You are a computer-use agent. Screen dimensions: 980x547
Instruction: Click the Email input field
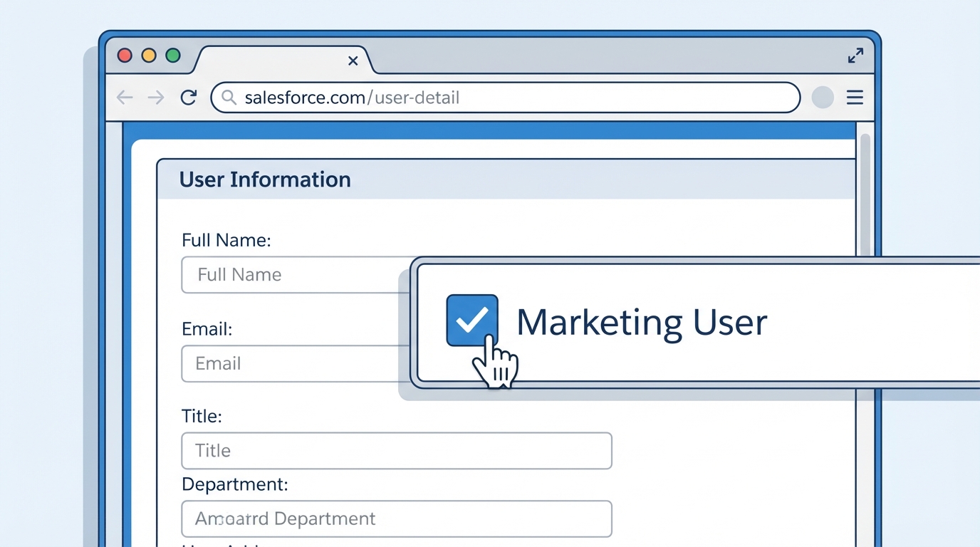click(285, 363)
